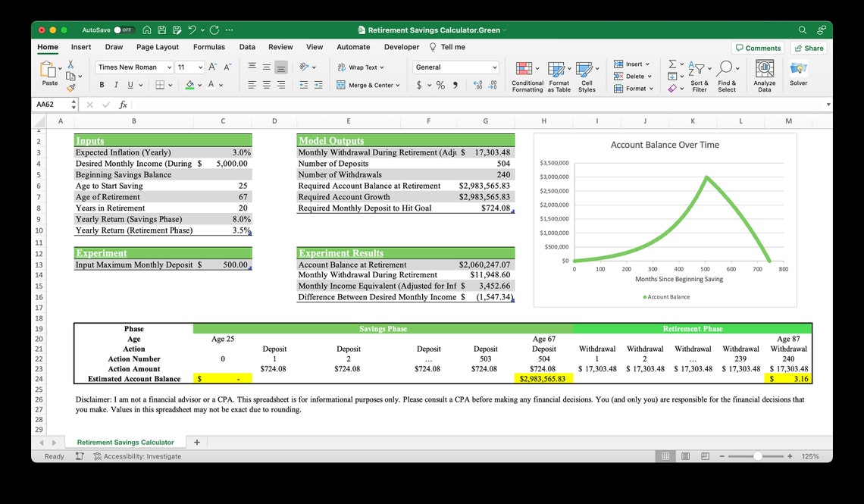Click zoom in plus button
Image resolution: width=864 pixels, height=504 pixels.
point(790,456)
